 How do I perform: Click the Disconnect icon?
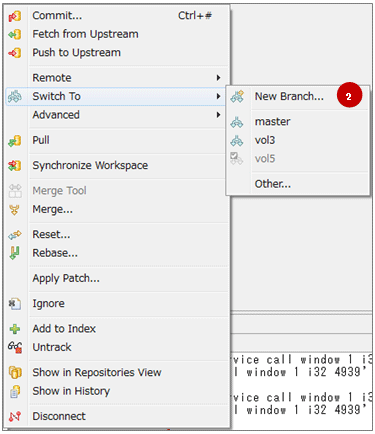click(15, 416)
